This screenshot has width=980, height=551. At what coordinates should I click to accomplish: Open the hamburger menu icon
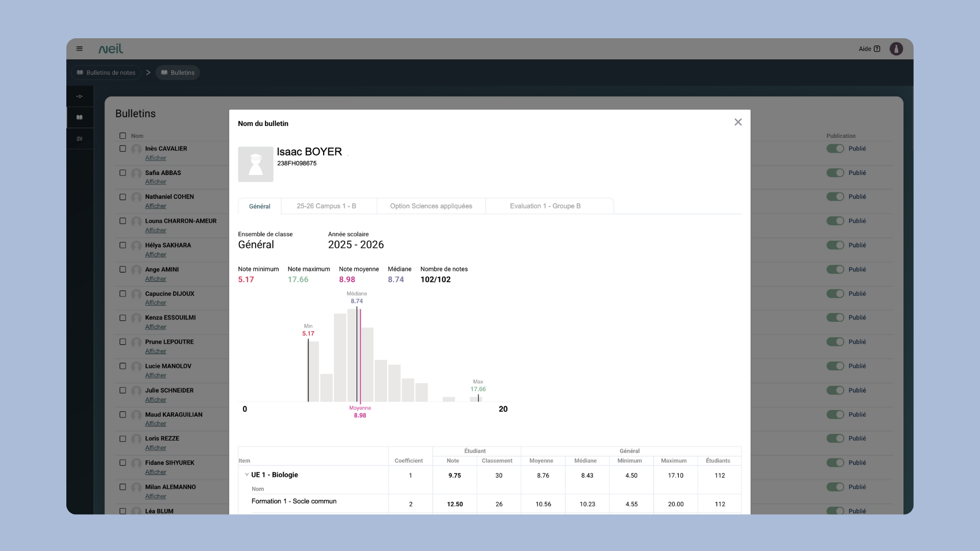point(80,49)
